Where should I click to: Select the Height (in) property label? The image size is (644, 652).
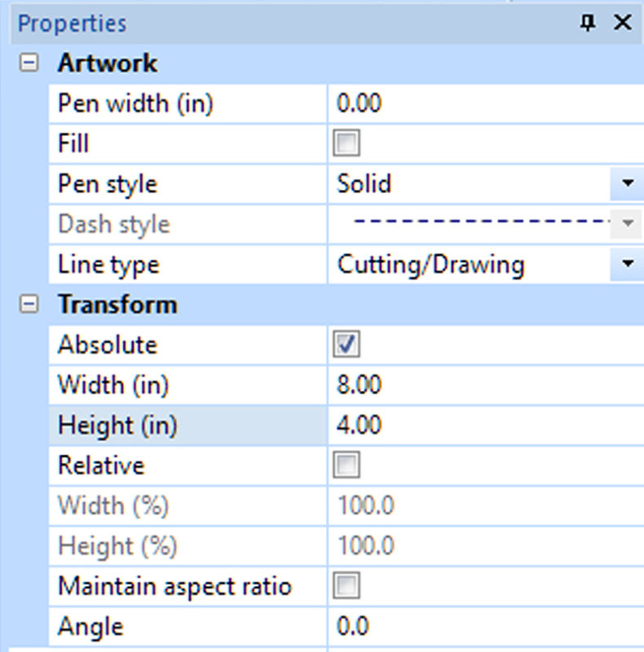click(x=117, y=425)
